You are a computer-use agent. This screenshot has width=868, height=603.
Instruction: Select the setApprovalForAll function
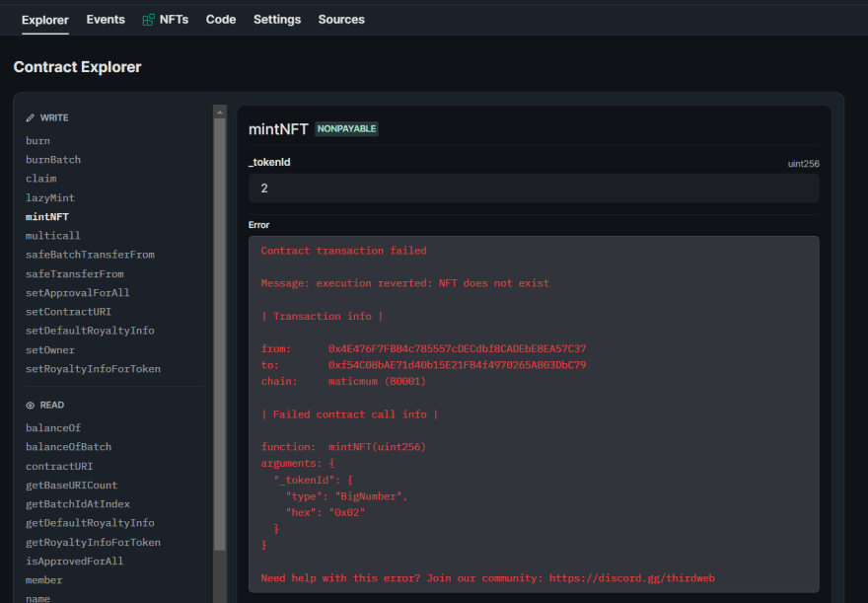click(77, 293)
